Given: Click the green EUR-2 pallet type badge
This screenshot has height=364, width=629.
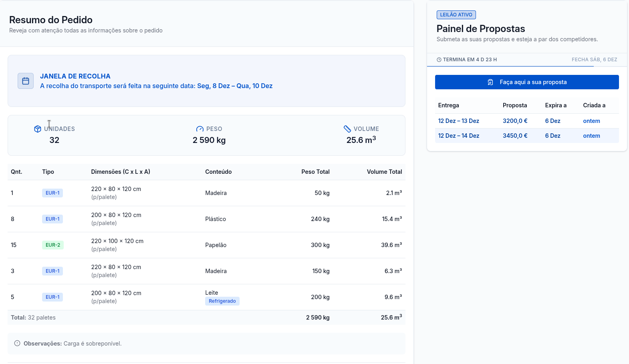Looking at the screenshot, I should point(53,245).
